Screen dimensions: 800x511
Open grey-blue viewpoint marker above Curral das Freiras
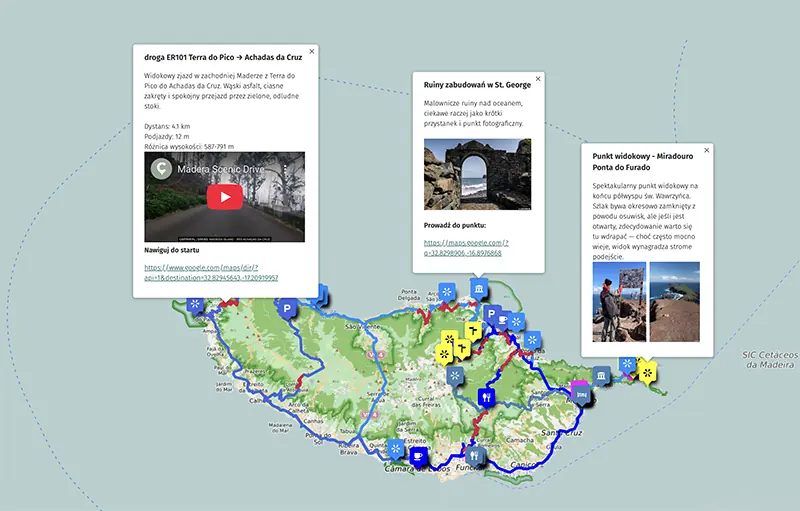pyautogui.click(x=455, y=376)
